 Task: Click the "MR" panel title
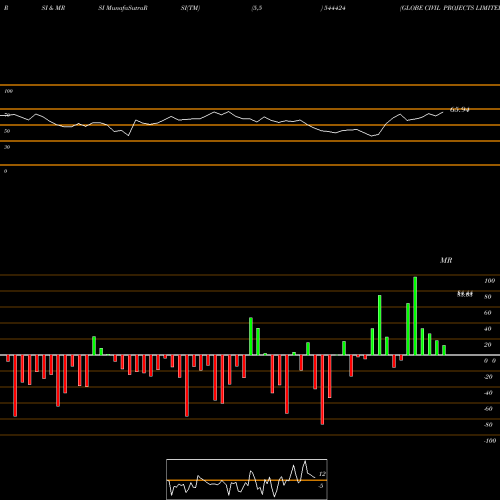tap(446, 260)
